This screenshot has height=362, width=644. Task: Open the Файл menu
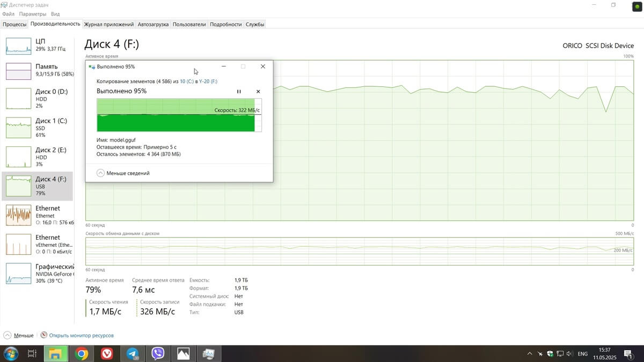pos(8,14)
